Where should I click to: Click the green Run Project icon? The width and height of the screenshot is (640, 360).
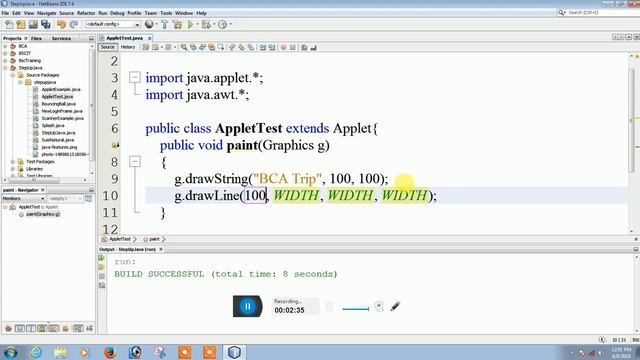[x=190, y=24]
